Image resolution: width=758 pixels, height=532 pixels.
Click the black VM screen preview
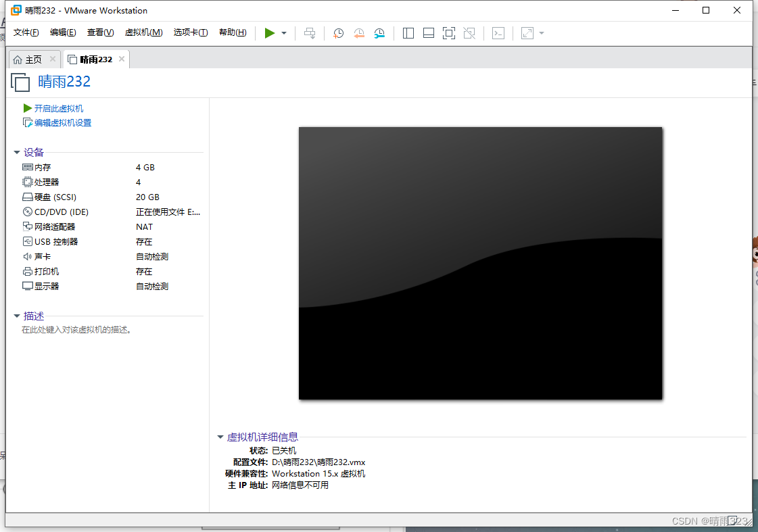[x=481, y=264]
